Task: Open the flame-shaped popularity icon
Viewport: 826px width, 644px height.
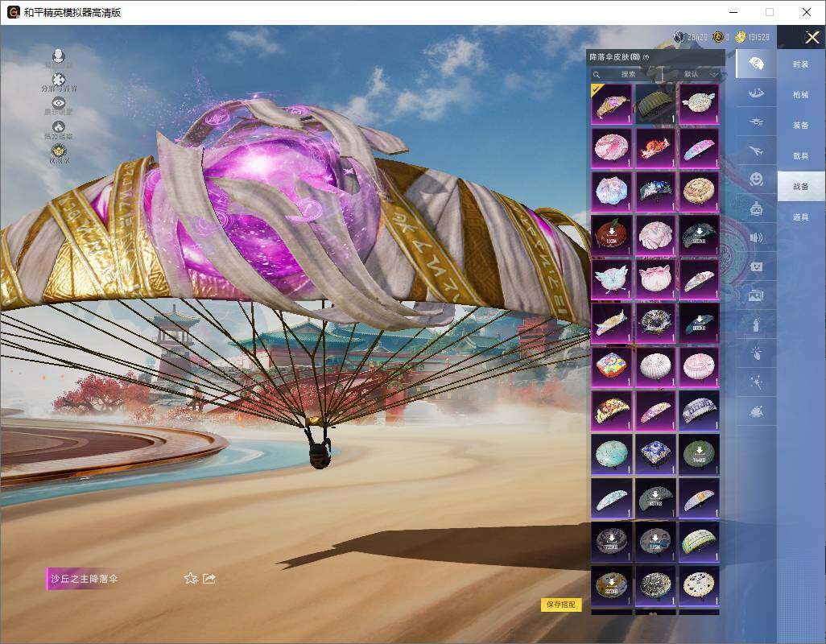Action: coord(59,126)
